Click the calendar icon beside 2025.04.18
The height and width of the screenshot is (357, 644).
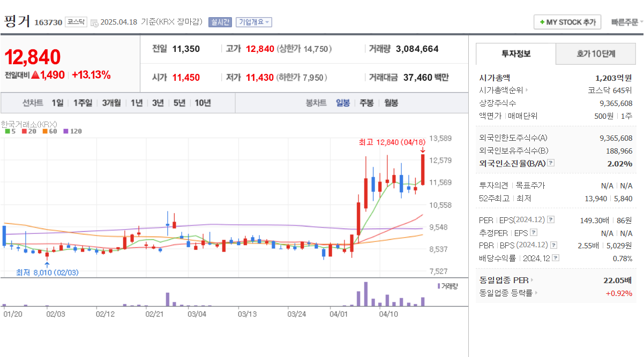[94, 23]
